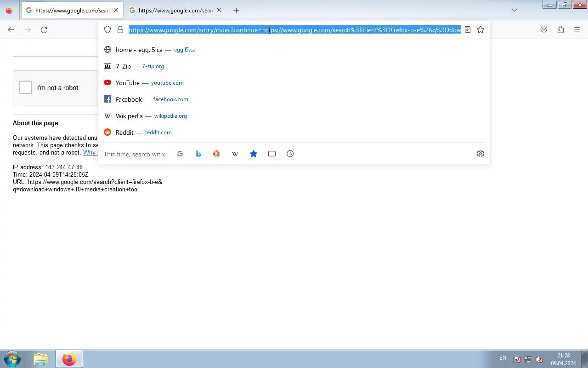This screenshot has height=368, width=588.
Task: Open the tracking protection shield icon
Action: click(x=107, y=29)
